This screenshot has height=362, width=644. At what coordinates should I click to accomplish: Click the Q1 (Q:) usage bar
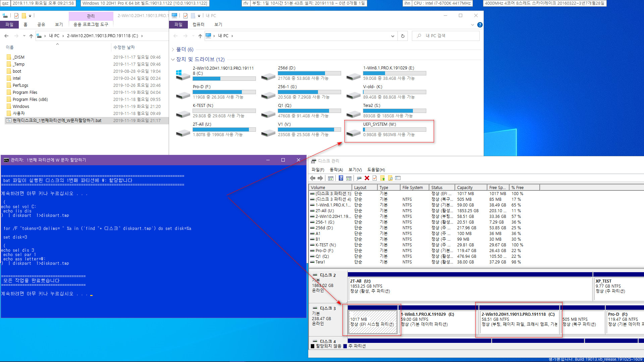pyautogui.click(x=309, y=111)
